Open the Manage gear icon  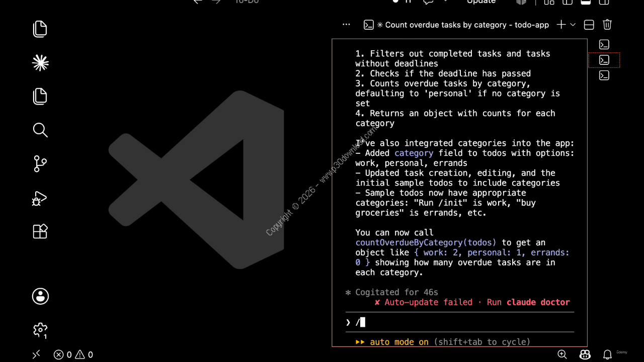pos(40,330)
